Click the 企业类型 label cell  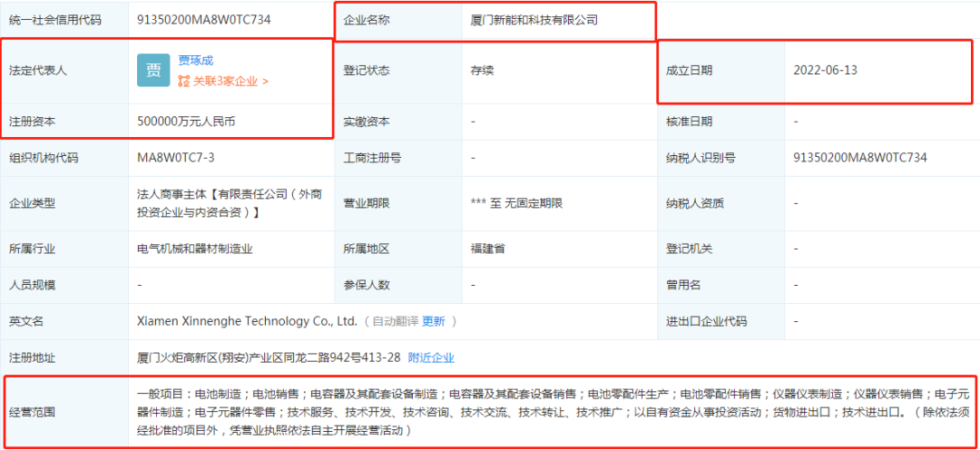(x=64, y=203)
